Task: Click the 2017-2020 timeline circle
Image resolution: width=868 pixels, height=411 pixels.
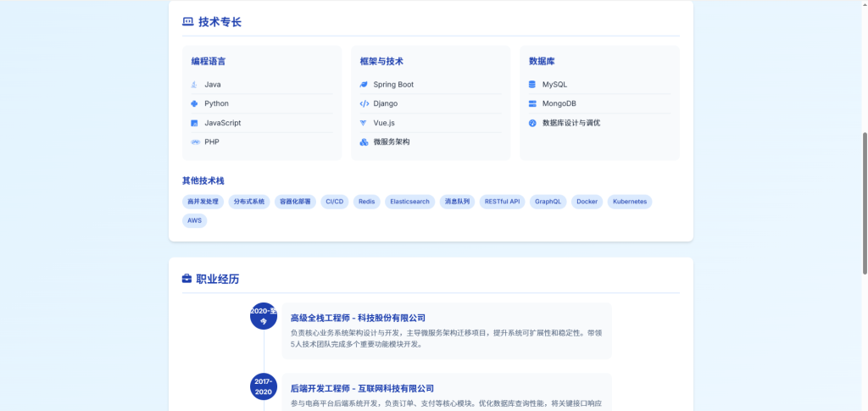Action: 264,386
